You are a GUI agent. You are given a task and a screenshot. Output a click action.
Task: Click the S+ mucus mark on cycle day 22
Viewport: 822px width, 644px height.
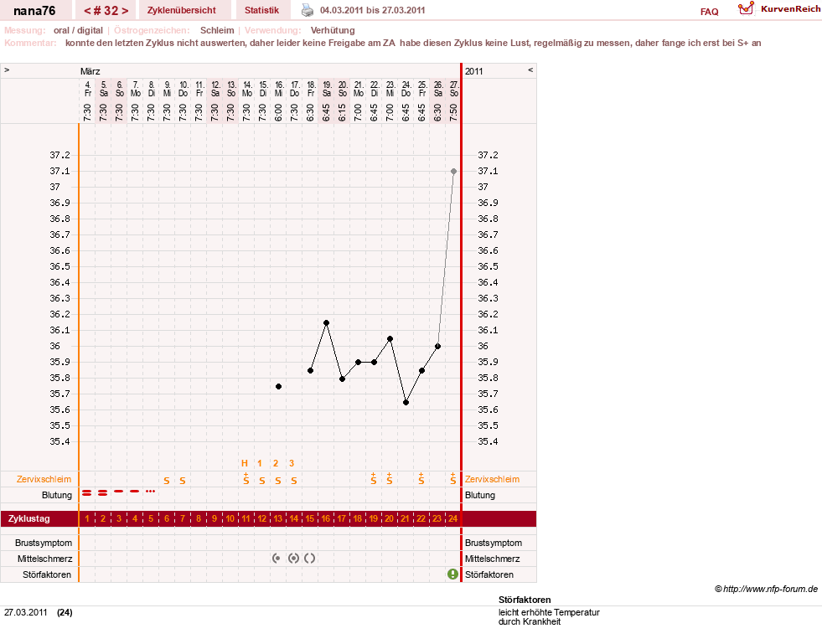(x=421, y=478)
